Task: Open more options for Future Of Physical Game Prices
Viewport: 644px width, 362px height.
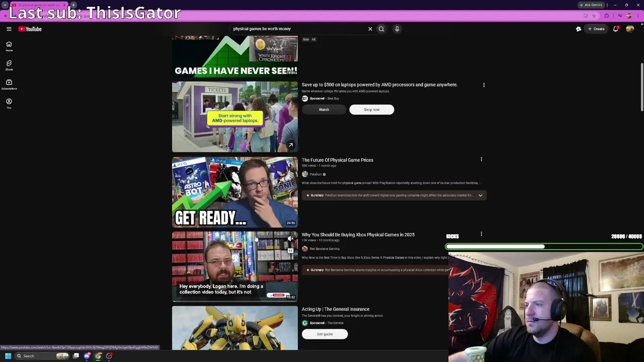Action: pos(481,159)
